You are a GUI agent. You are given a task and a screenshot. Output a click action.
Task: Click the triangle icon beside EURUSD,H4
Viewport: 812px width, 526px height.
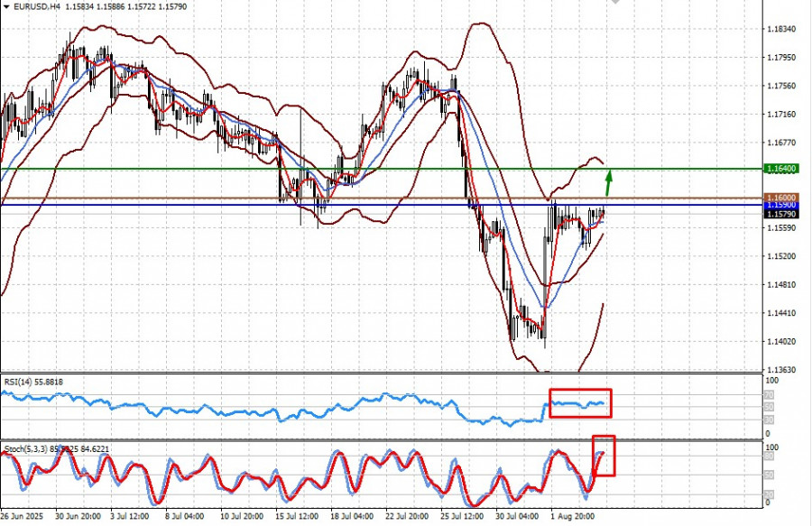coord(6,6)
